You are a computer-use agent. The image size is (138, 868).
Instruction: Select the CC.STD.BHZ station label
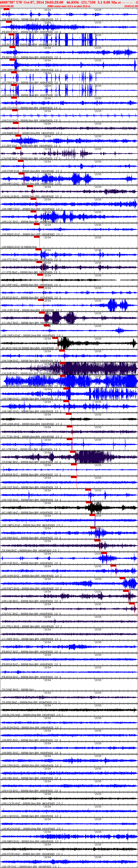[31, 272]
